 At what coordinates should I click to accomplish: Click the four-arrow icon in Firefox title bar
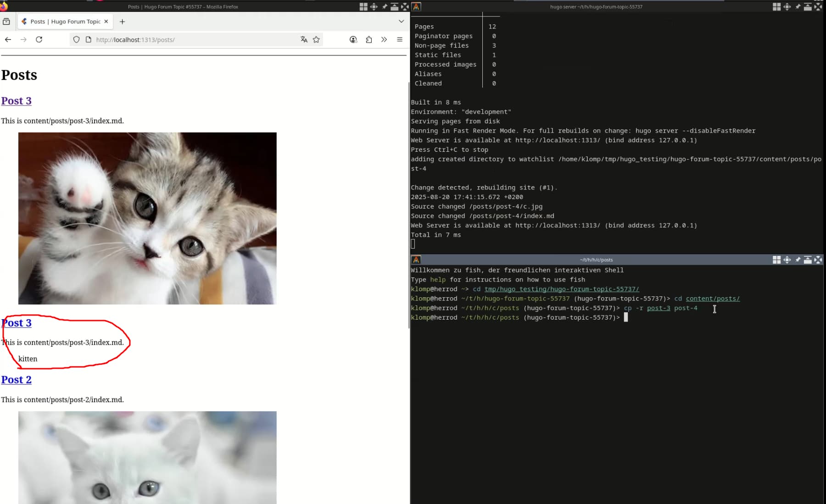point(374,6)
